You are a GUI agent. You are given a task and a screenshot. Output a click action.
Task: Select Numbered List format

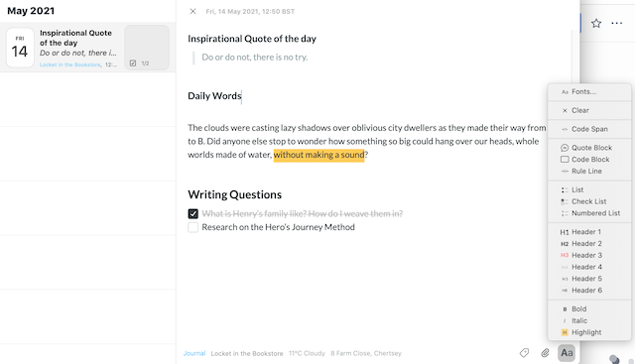[589, 213]
